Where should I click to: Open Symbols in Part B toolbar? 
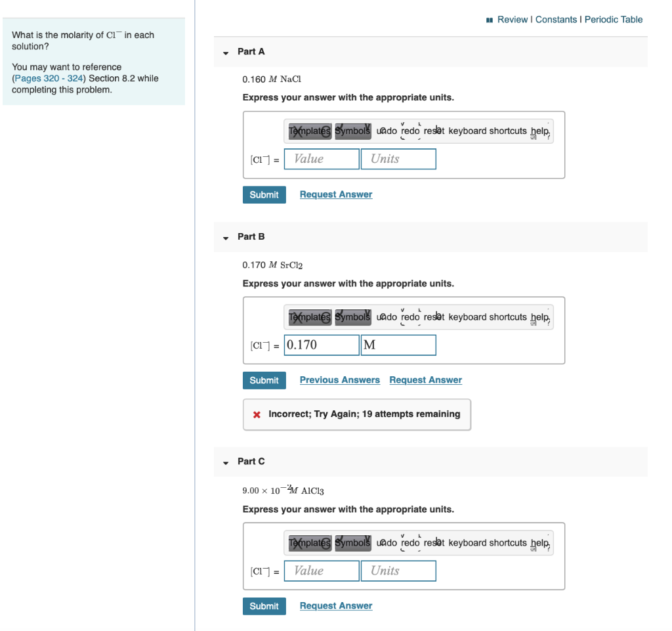[x=352, y=316]
